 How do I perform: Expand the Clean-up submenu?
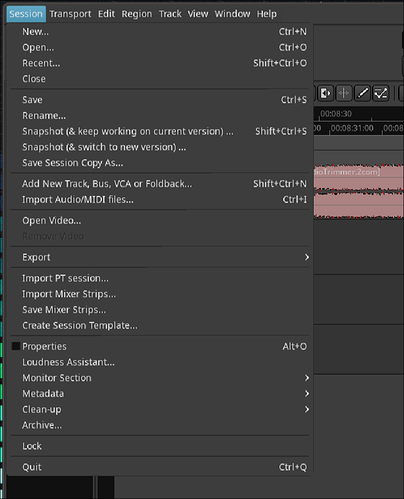(x=160, y=409)
